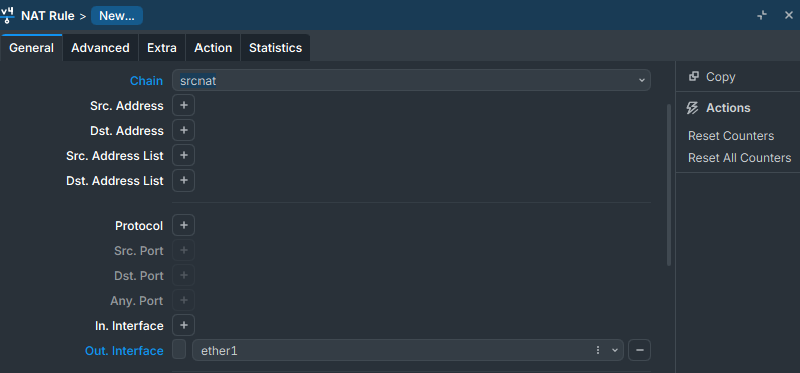The image size is (800, 373).
Task: Click the vertical scrollbar of the form
Action: (669, 185)
